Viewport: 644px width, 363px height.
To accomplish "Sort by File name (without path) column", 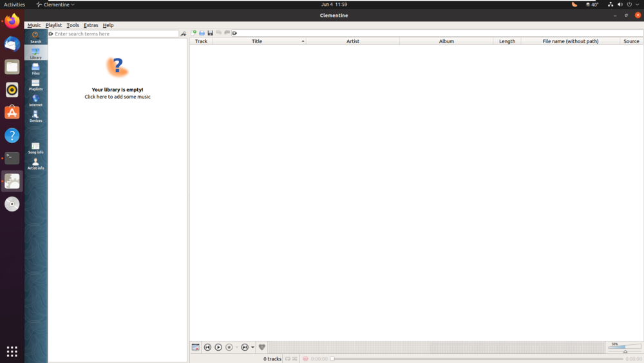I will coord(571,41).
